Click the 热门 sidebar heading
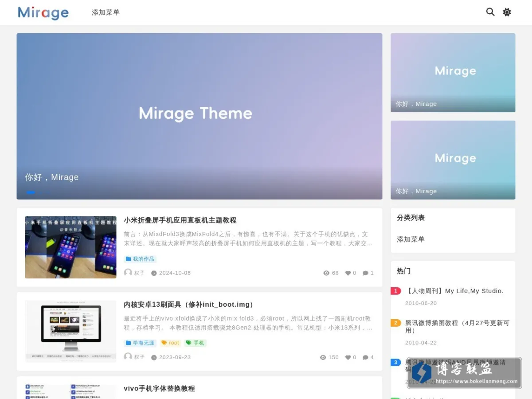532x399 pixels. (403, 271)
